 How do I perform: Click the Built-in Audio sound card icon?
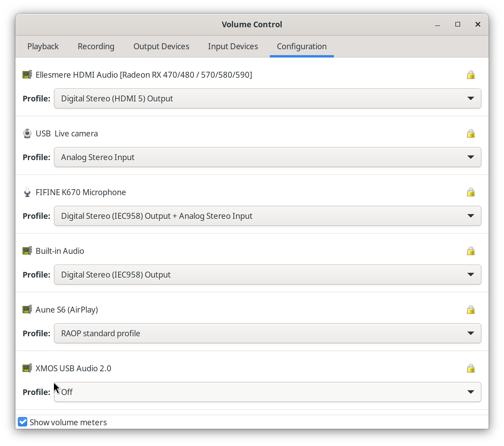click(x=27, y=251)
